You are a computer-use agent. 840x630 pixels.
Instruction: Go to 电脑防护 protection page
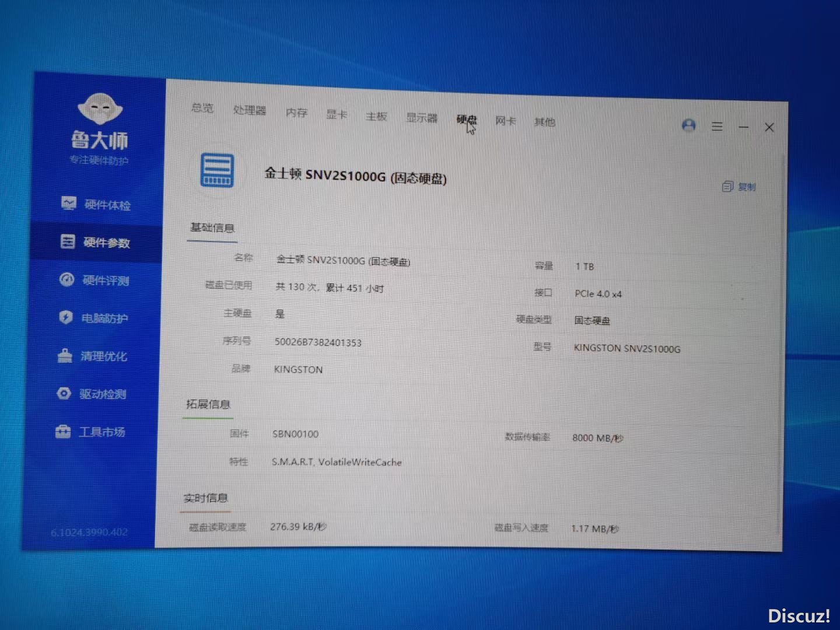tap(93, 318)
